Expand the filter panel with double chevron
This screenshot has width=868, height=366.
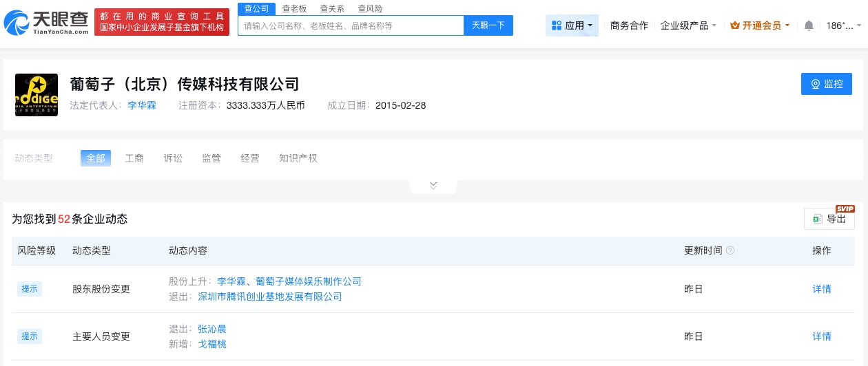click(x=433, y=186)
